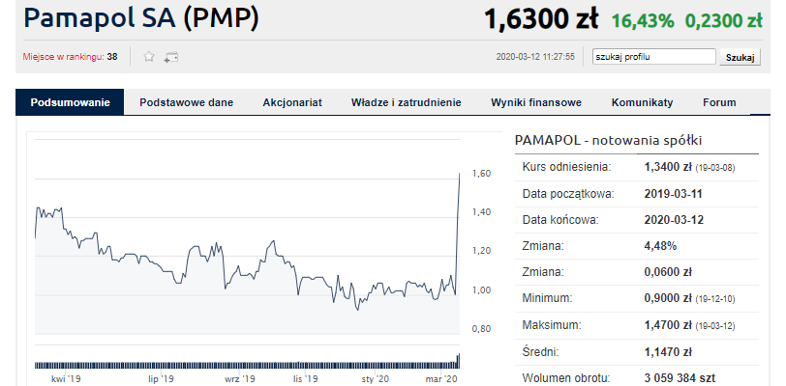This screenshot has height=386, width=786.
Task: Open the Wyniki finansowe tab
Action: (x=536, y=103)
